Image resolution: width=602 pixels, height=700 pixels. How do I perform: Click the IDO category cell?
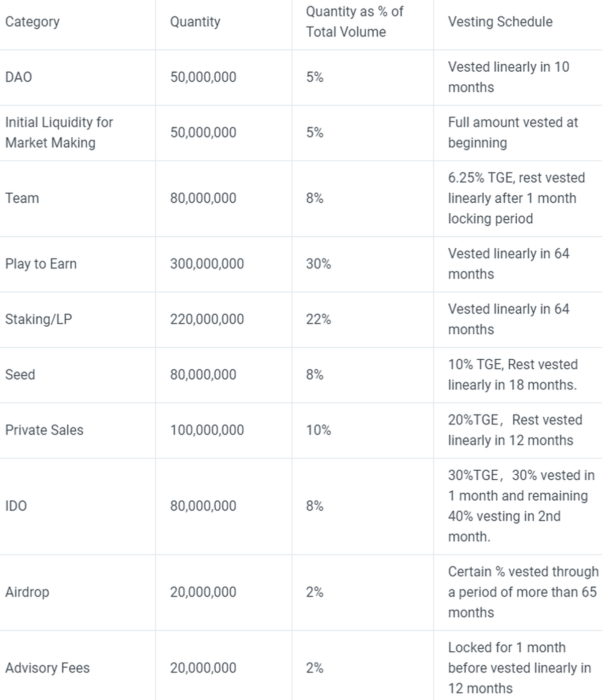(16, 506)
